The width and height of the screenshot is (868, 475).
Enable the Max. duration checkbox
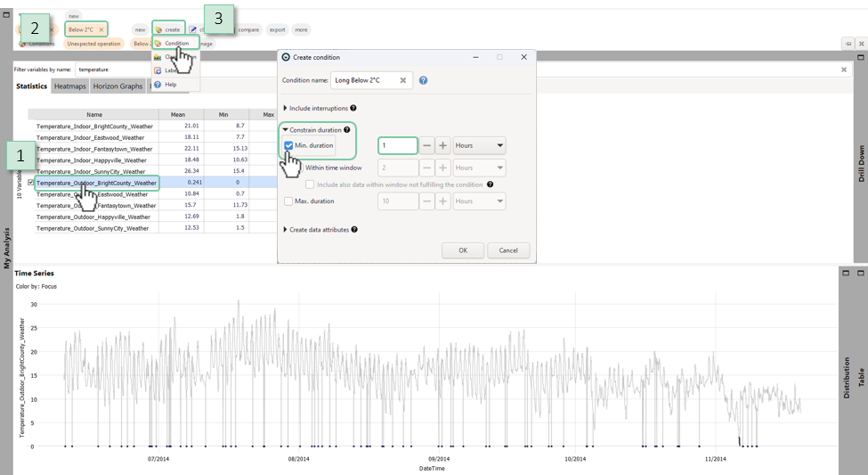tap(288, 201)
